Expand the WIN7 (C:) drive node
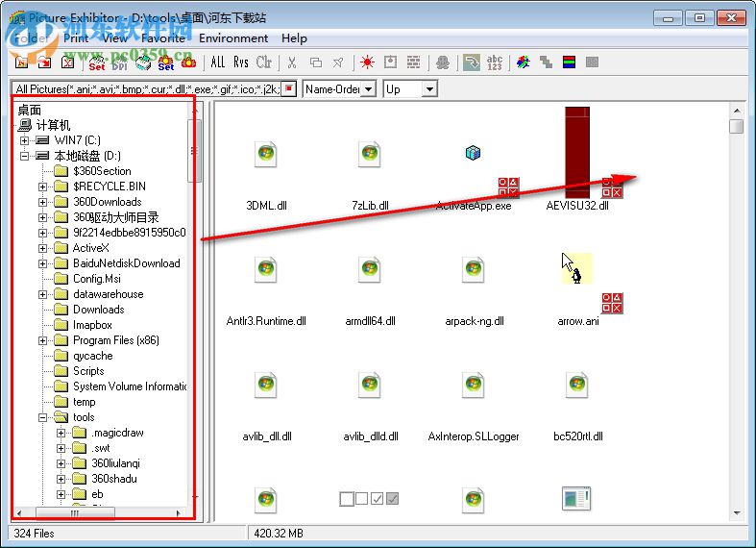 click(x=25, y=140)
